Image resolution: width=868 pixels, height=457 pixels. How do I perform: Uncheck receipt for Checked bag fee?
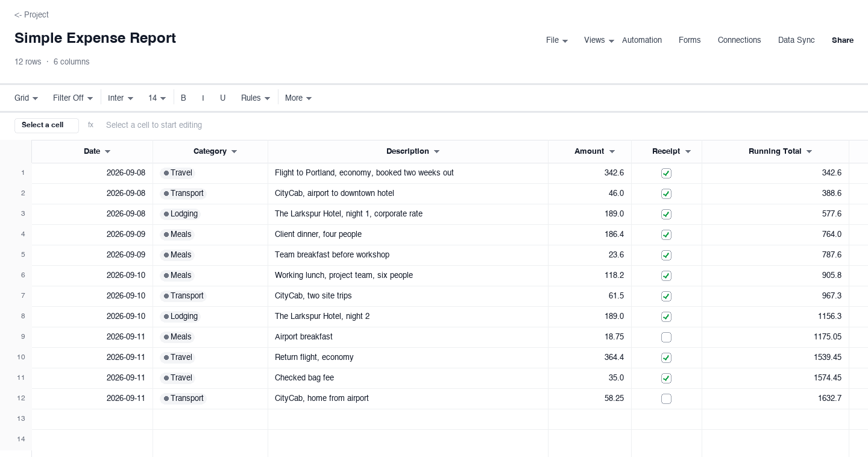[666, 378]
